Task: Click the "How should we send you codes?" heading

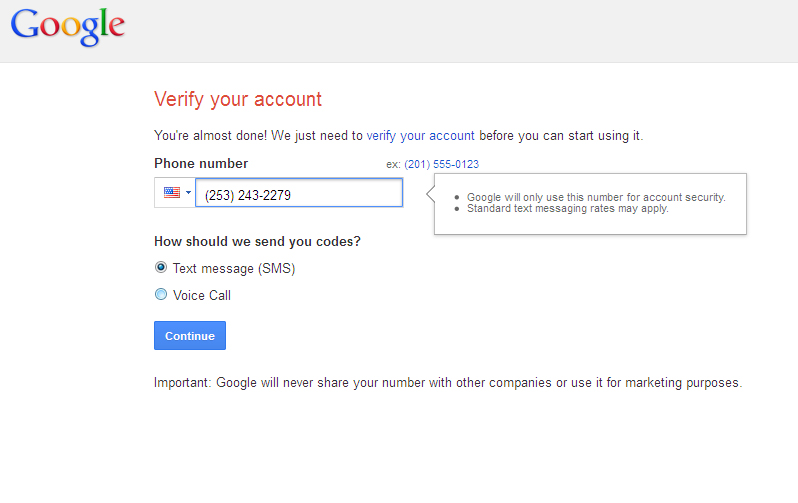Action: pyautogui.click(x=257, y=242)
